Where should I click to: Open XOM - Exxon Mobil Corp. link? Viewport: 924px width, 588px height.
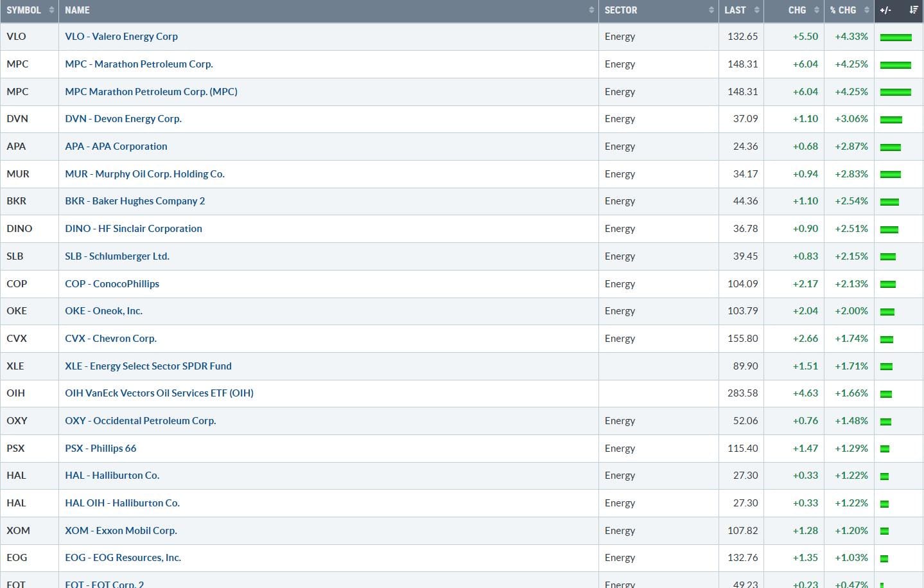[x=121, y=531]
